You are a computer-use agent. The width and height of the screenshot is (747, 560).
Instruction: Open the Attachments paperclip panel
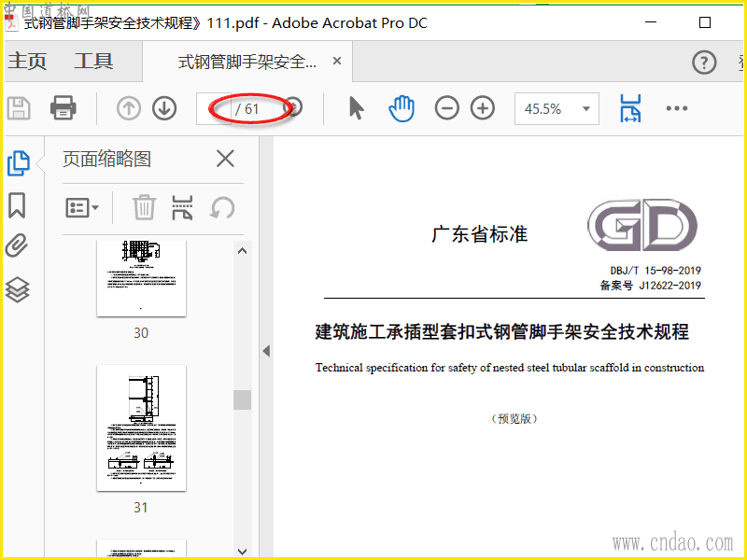click(17, 245)
